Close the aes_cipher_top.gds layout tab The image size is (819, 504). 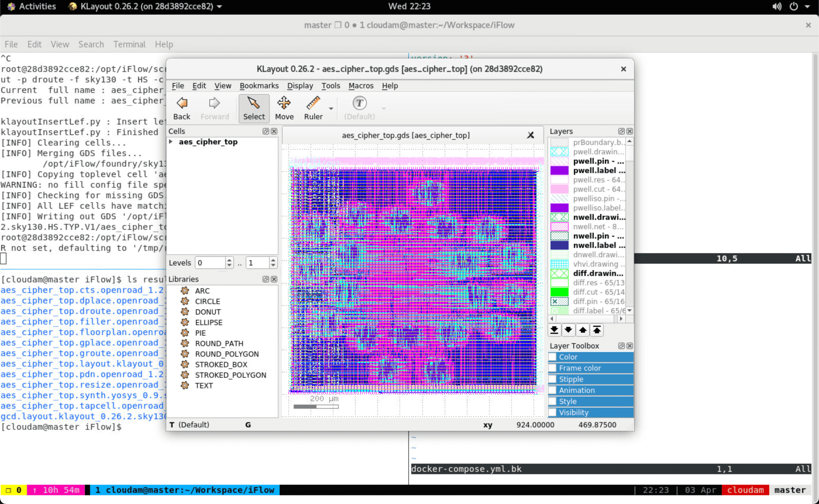click(531, 135)
